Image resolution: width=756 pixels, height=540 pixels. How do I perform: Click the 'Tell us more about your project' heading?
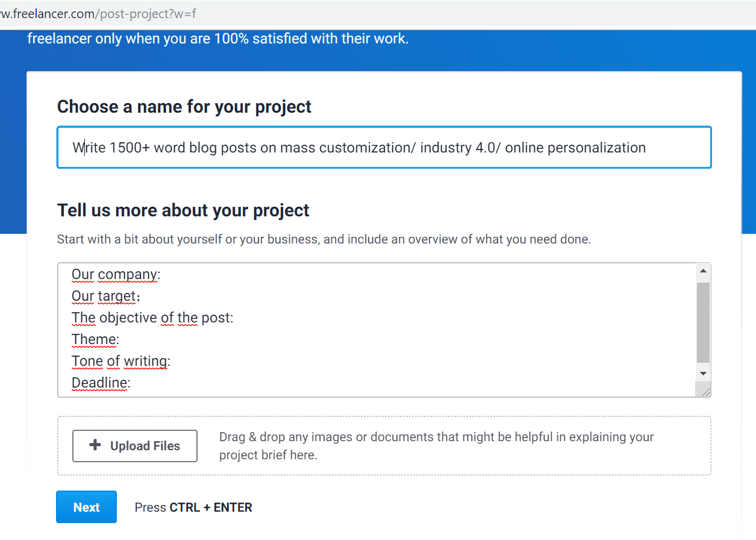point(183,210)
